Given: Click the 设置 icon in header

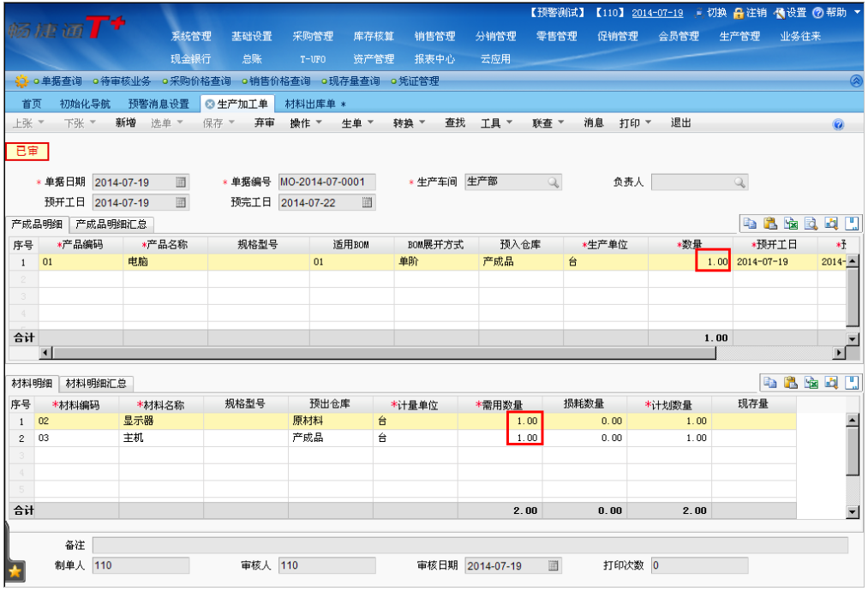Looking at the screenshot, I should pyautogui.click(x=780, y=13).
